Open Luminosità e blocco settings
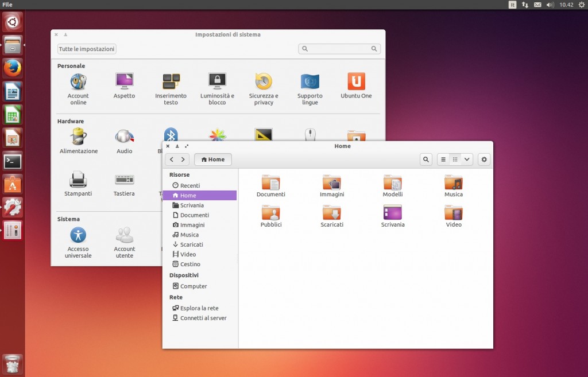588x377 pixels. (x=217, y=82)
